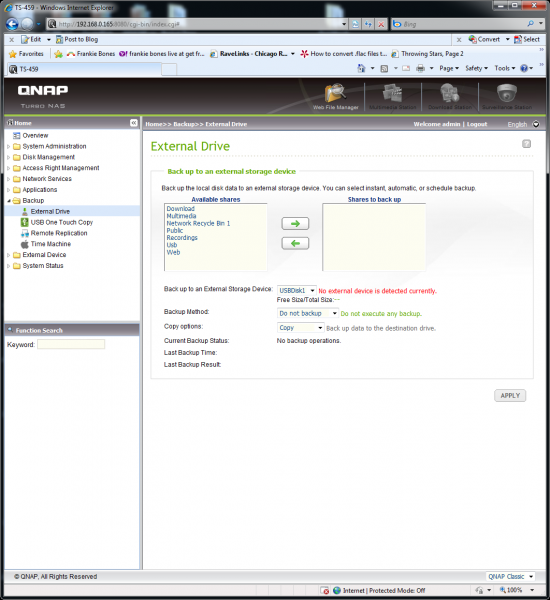Open Copy options dropdown
This screenshot has width=550, height=600.
pyautogui.click(x=301, y=328)
